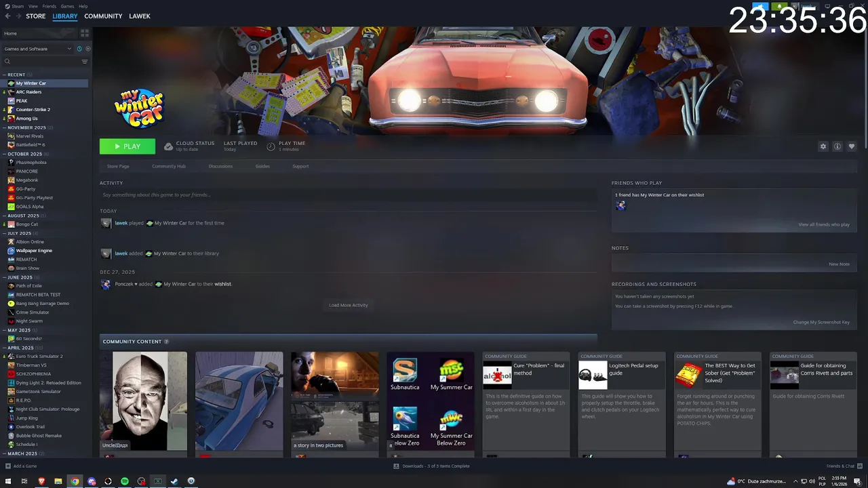The width and height of the screenshot is (868, 488).
Task: Collapse the JULY 2025 category
Action: pos(4,233)
